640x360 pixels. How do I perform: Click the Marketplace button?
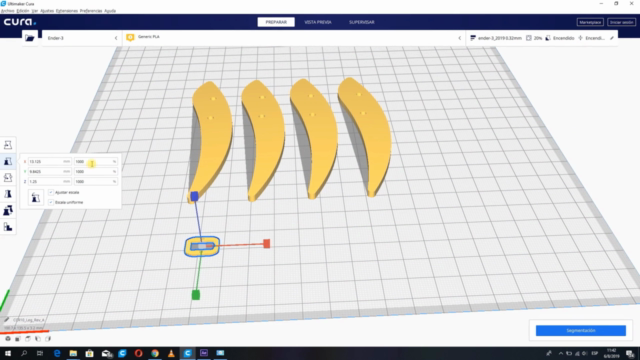[590, 22]
